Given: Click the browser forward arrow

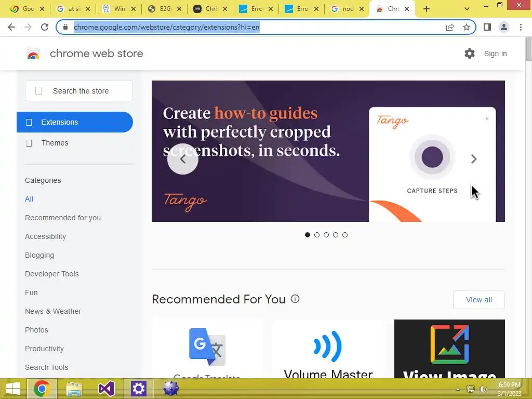Looking at the screenshot, I should point(28,27).
